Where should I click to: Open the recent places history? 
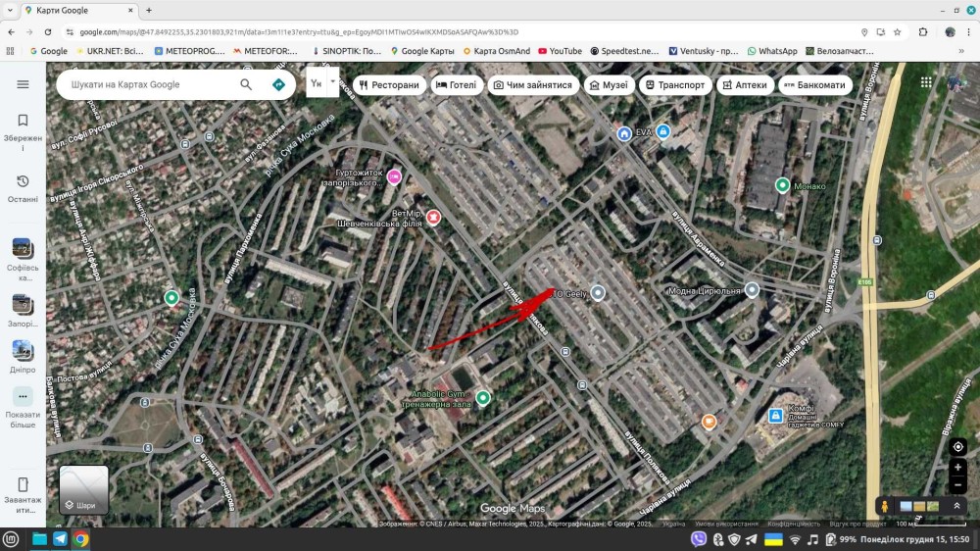point(23,188)
